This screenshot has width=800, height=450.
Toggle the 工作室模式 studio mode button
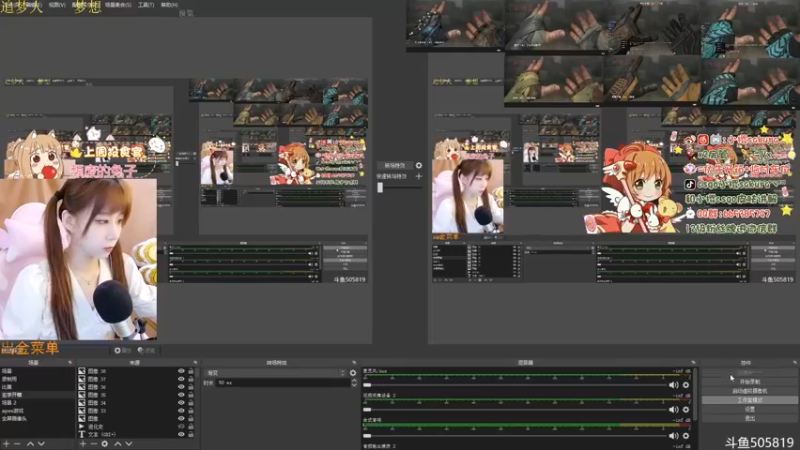[x=749, y=400]
